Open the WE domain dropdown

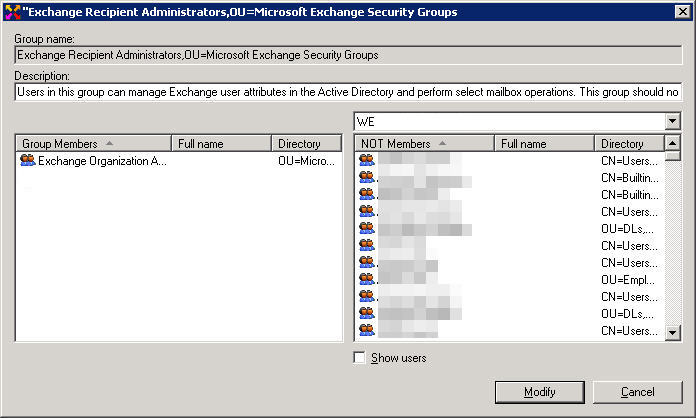click(x=672, y=121)
